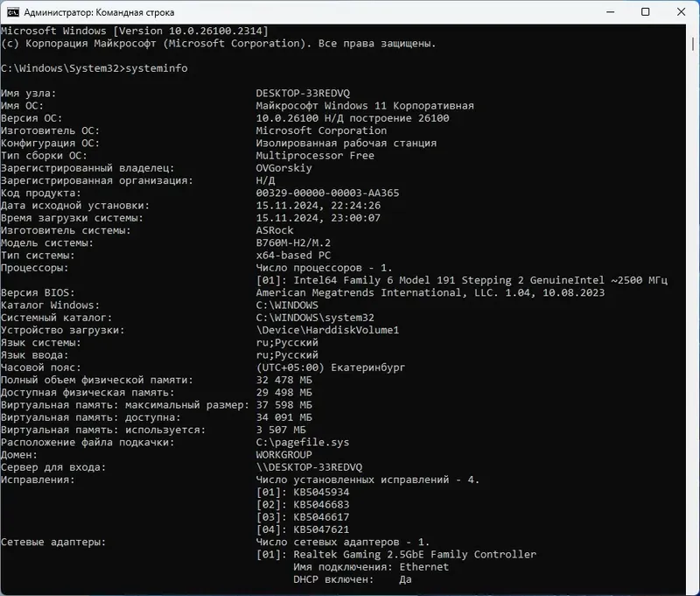The image size is (700, 596).
Task: Click the 'Сетевые адаптеры:' label
Action: pos(53,543)
